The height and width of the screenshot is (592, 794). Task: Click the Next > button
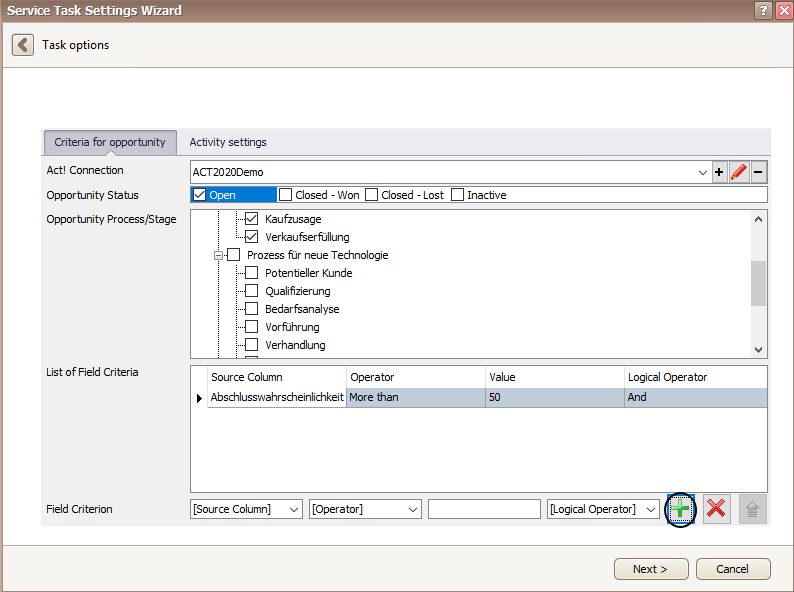point(651,569)
